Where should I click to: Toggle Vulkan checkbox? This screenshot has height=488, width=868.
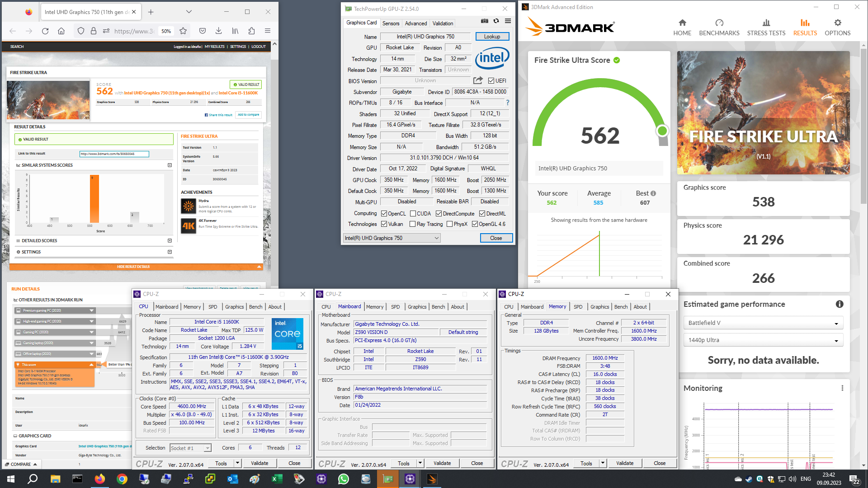click(x=384, y=224)
